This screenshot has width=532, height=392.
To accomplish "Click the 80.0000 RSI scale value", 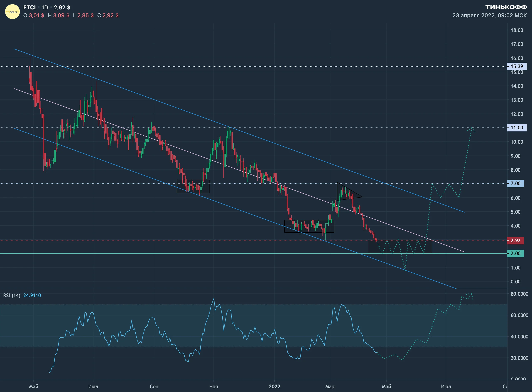I will 519,294.
